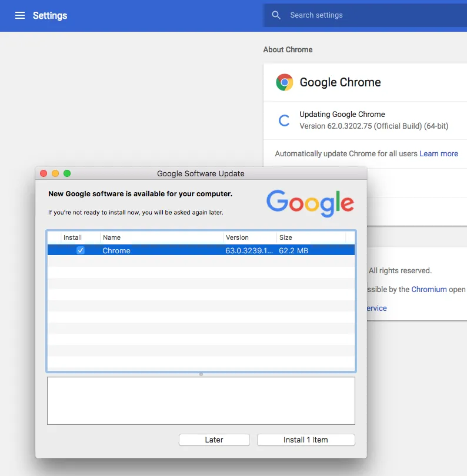This screenshot has height=476, width=467.
Task: Uncheck the Chrome install checkbox
Action: (81, 250)
